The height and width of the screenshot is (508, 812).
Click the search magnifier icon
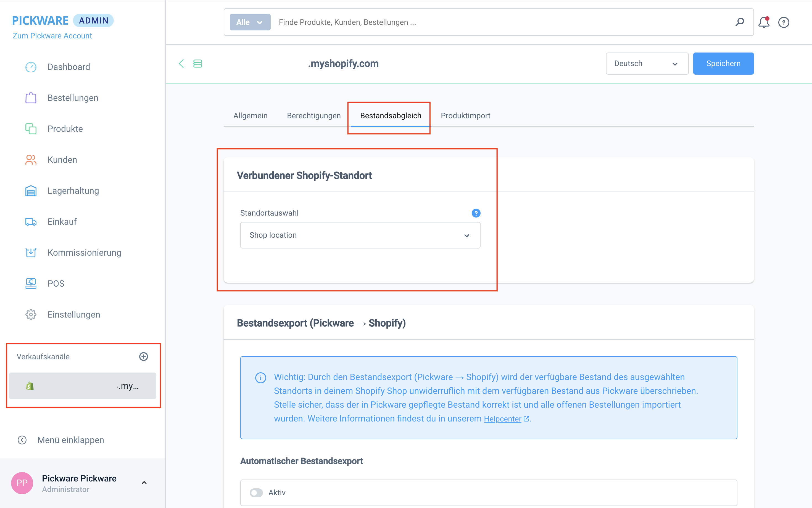pos(739,22)
